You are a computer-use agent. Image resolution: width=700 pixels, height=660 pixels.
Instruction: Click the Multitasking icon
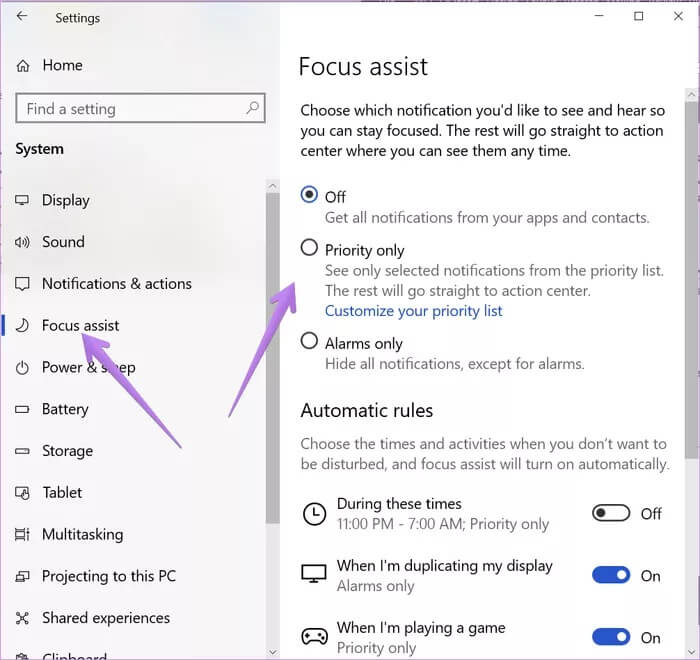point(22,535)
